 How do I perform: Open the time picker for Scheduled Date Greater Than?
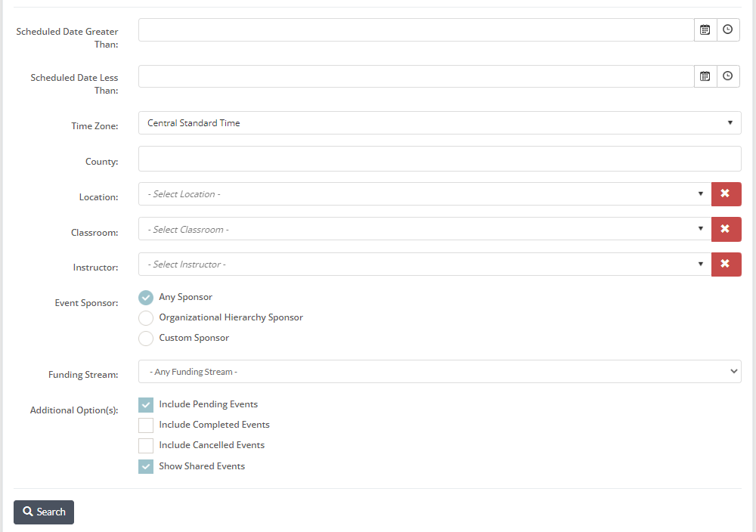tap(727, 29)
